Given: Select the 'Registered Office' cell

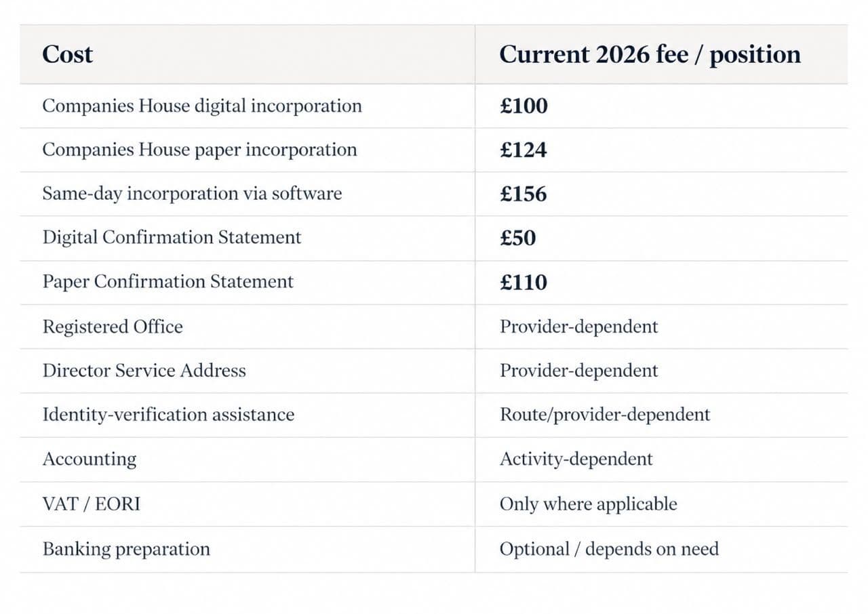Looking at the screenshot, I should 113,327.
